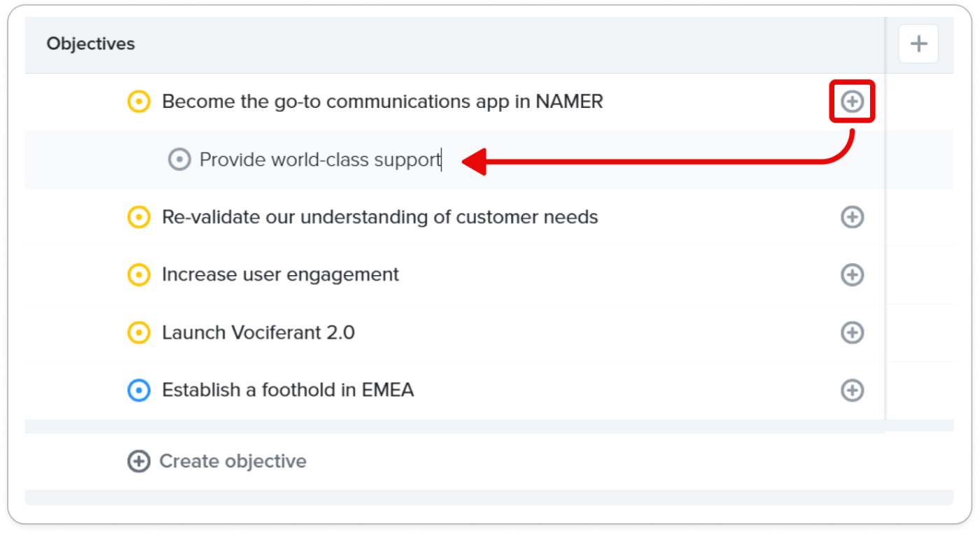Click plus icon for Establish a foothold in EMEA
This screenshot has height=535, width=980.
(x=852, y=390)
